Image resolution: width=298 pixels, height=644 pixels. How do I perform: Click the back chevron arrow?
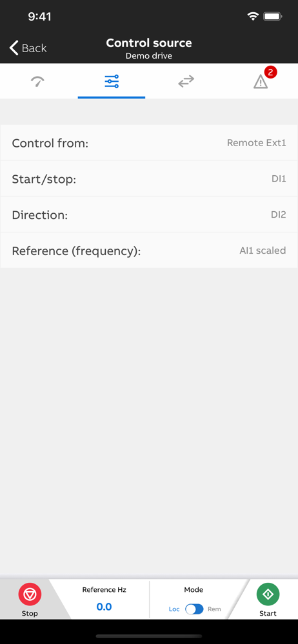coord(14,48)
